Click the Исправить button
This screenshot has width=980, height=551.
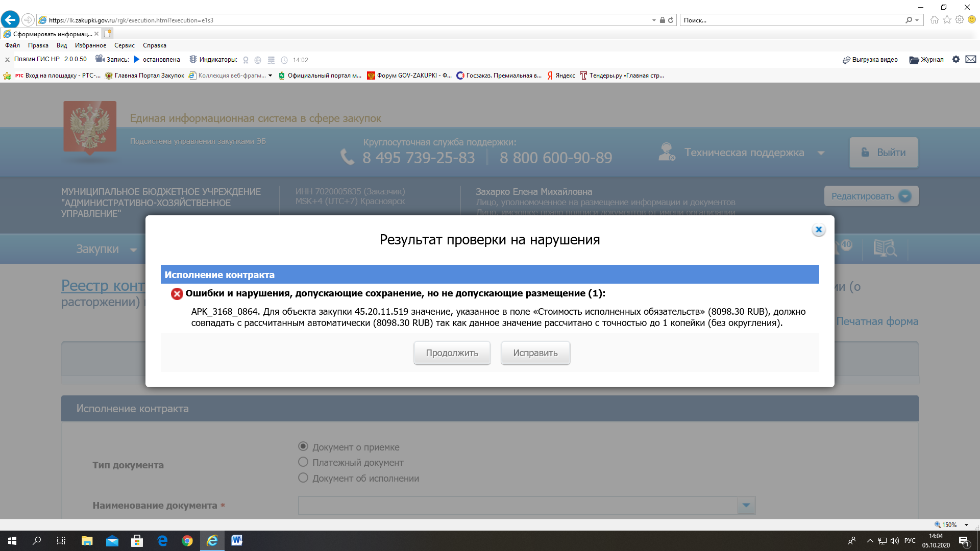[x=535, y=353]
